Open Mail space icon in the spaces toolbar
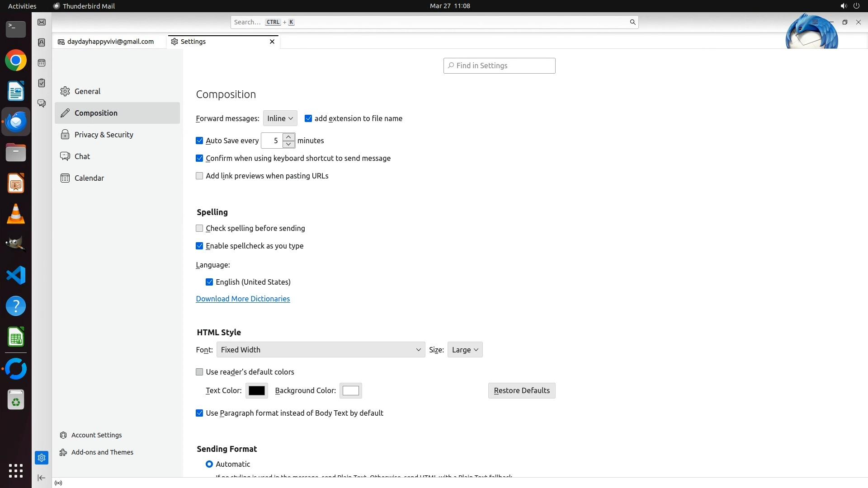The height and width of the screenshot is (488, 868). click(42, 22)
